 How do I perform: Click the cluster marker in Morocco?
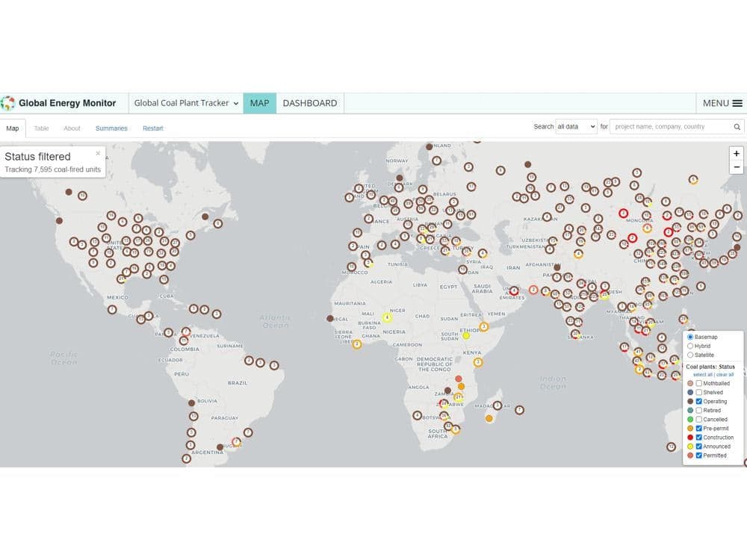click(x=352, y=267)
